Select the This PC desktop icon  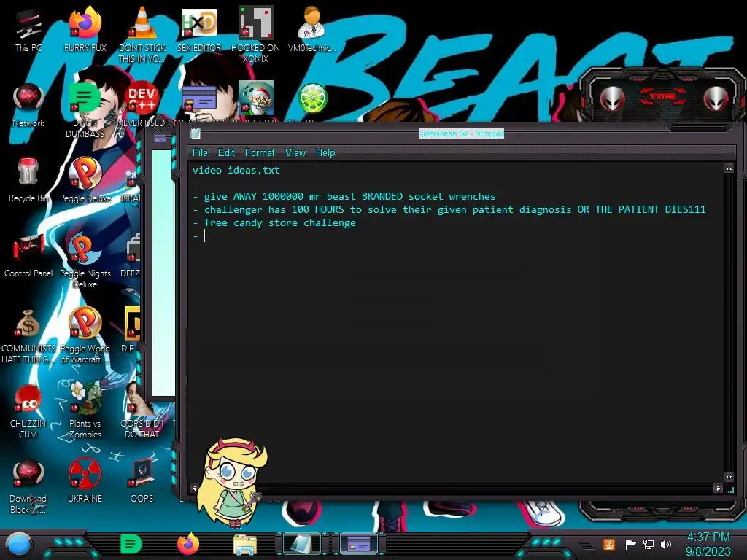click(x=28, y=30)
